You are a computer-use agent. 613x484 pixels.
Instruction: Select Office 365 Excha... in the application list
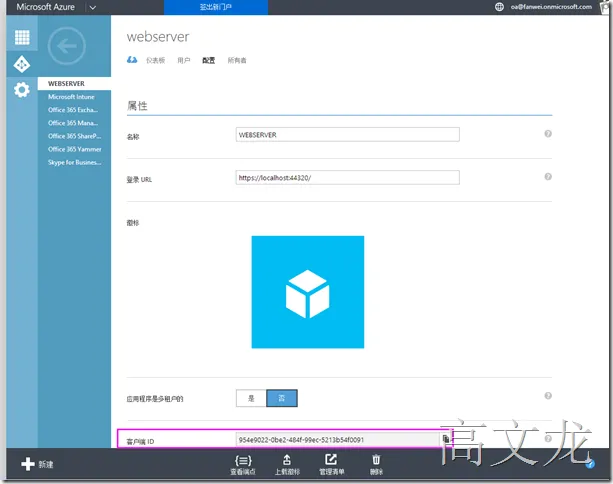tap(74, 110)
